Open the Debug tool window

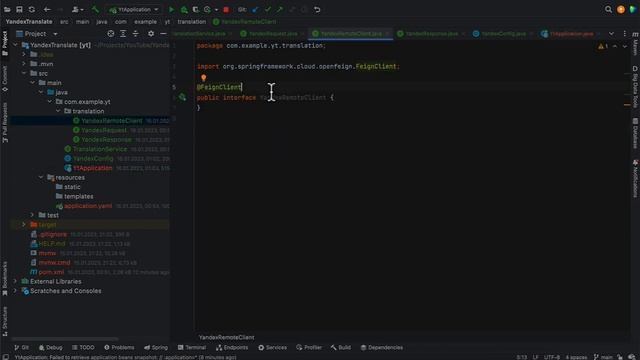51,347
